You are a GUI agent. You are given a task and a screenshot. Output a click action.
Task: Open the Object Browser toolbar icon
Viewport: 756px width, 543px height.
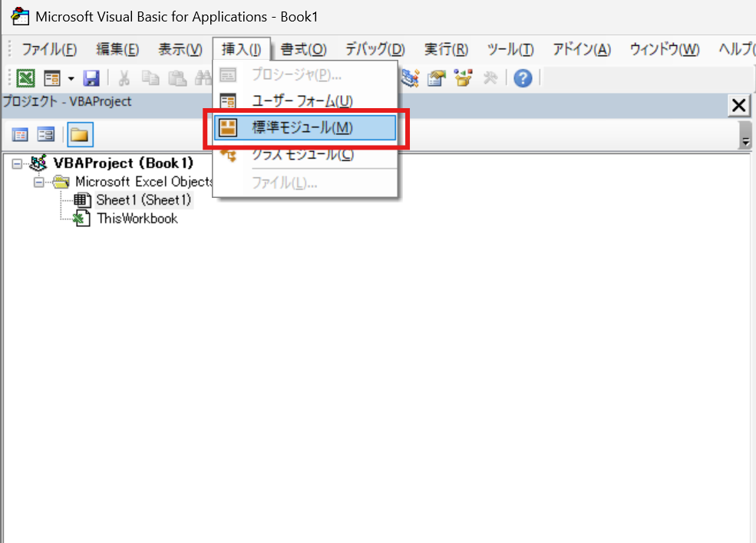pyautogui.click(x=464, y=77)
